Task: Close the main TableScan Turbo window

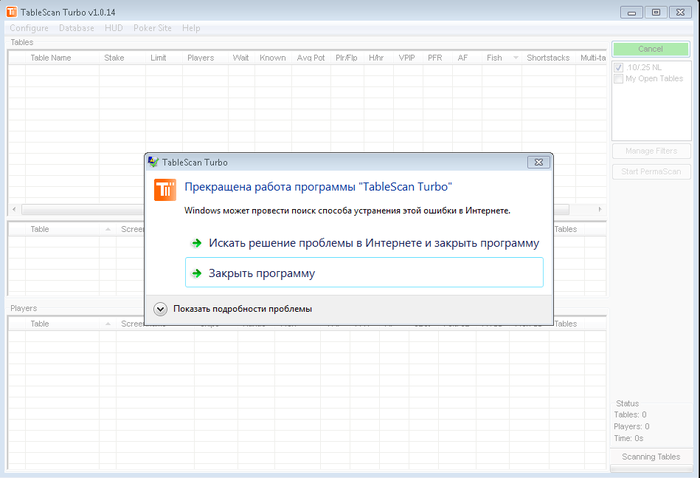Action: [x=680, y=12]
